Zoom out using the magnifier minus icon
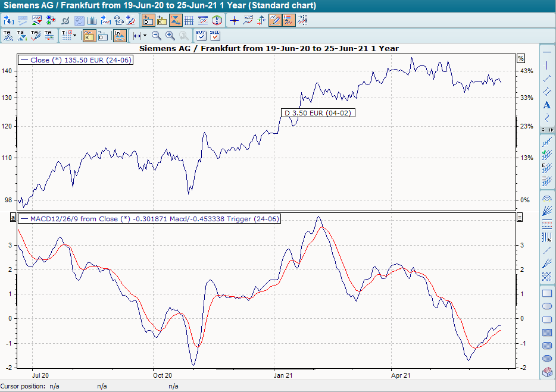The image size is (556, 392). click(x=157, y=36)
